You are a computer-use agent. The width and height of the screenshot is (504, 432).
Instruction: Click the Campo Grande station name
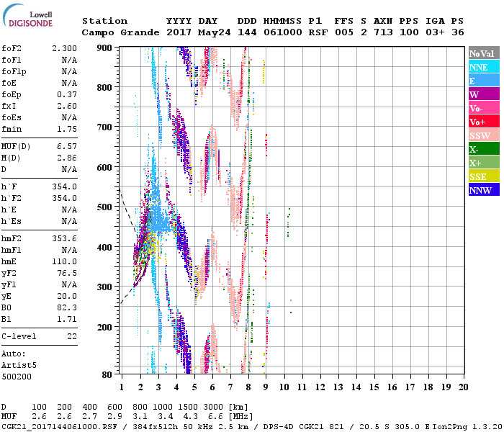click(120, 32)
